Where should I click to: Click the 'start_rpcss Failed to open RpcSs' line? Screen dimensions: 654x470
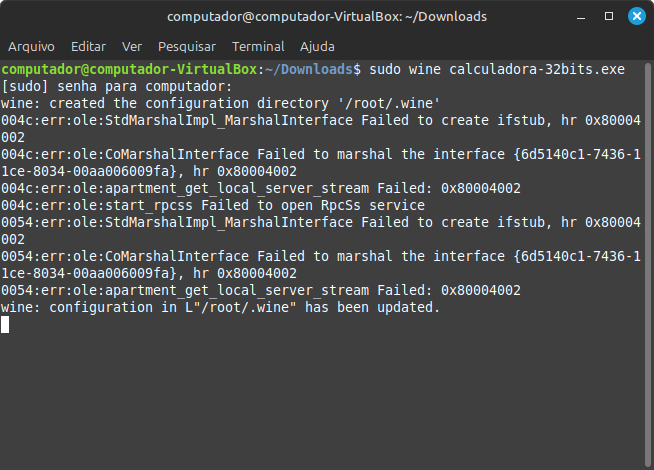coord(213,205)
